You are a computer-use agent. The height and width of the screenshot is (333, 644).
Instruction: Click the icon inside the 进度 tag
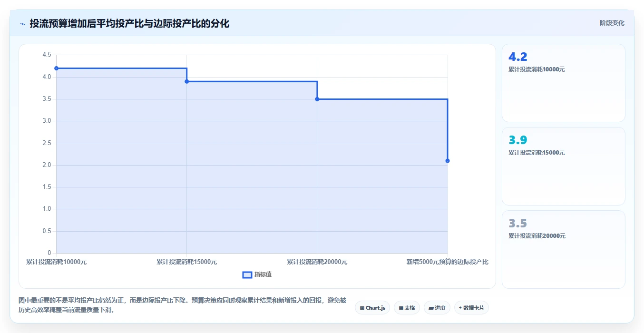pyautogui.click(x=431, y=308)
